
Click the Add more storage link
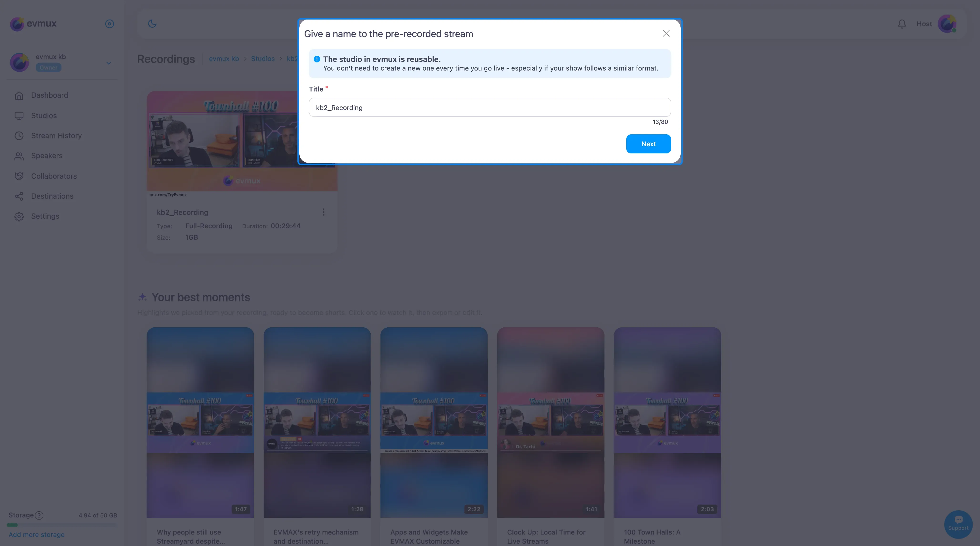(36, 535)
